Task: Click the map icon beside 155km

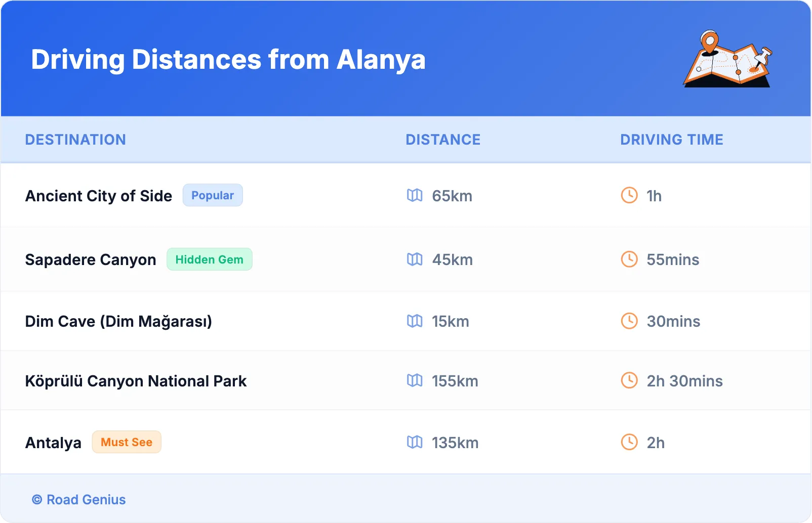Action: click(x=415, y=380)
